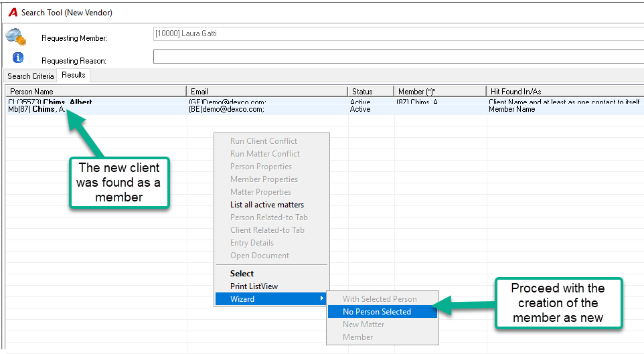Sort by the Email column header
Screen dimensions: 644x354
[x=267, y=91]
